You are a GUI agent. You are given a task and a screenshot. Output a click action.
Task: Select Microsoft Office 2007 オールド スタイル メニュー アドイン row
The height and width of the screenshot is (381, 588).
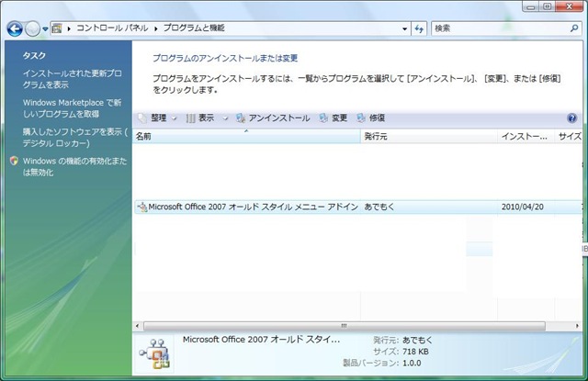click(358, 207)
